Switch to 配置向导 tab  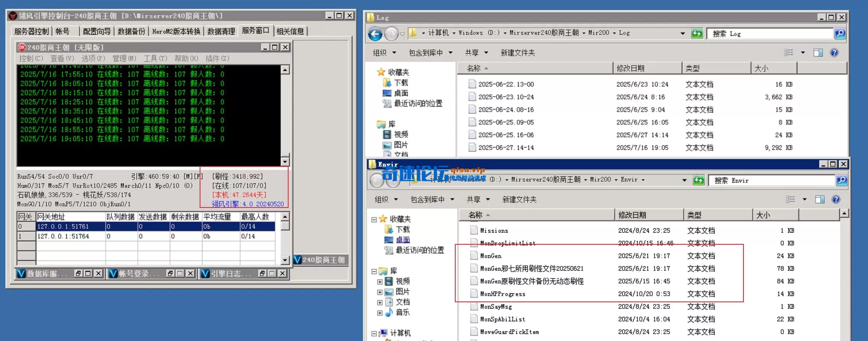(x=97, y=31)
